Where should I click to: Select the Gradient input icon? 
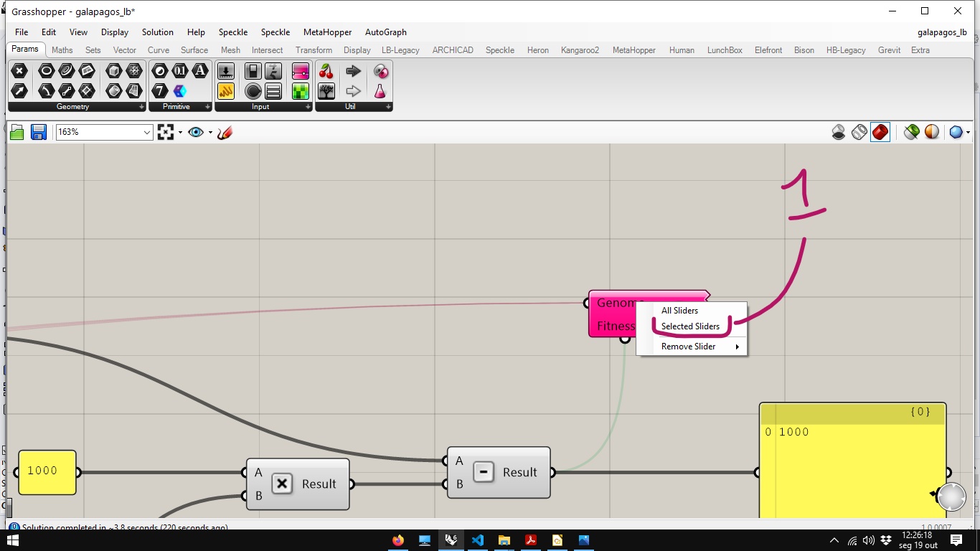click(x=300, y=70)
